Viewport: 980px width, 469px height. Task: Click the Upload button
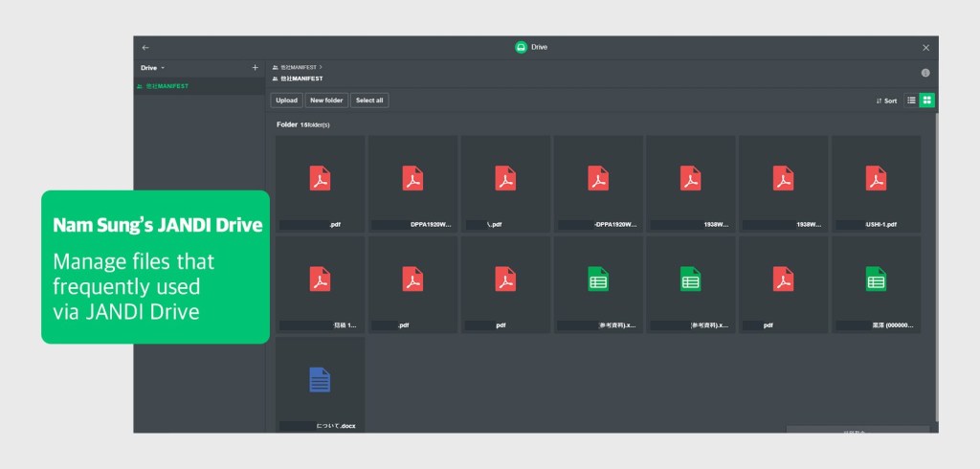(x=286, y=100)
